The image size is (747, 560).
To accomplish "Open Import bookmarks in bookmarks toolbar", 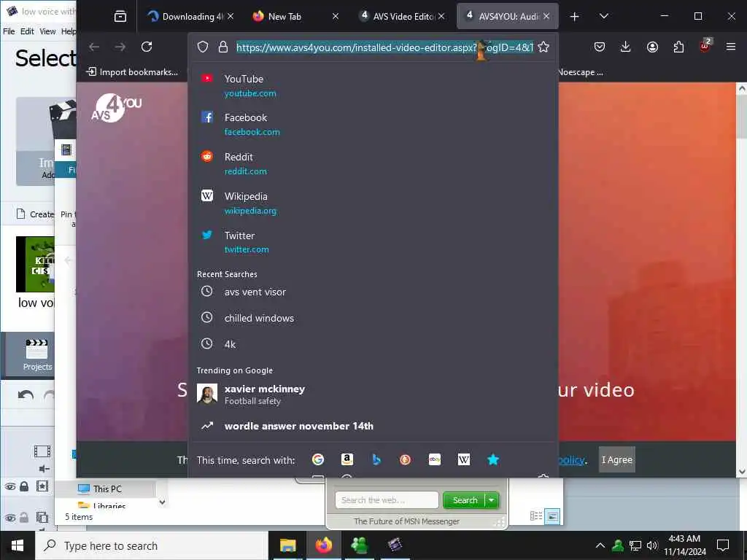I will pyautogui.click(x=132, y=72).
